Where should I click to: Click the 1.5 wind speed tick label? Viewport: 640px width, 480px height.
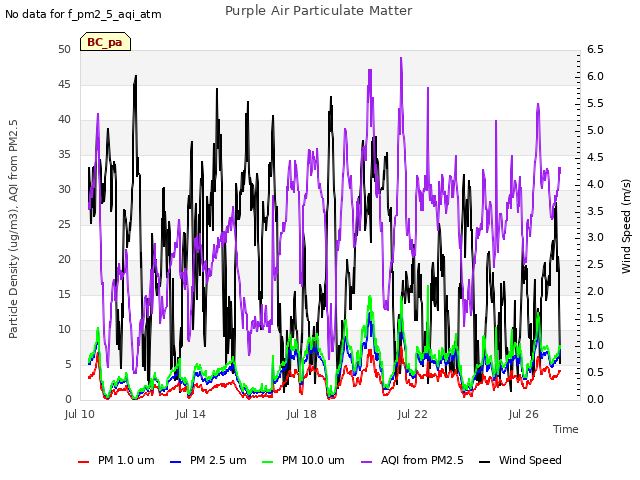(595, 318)
